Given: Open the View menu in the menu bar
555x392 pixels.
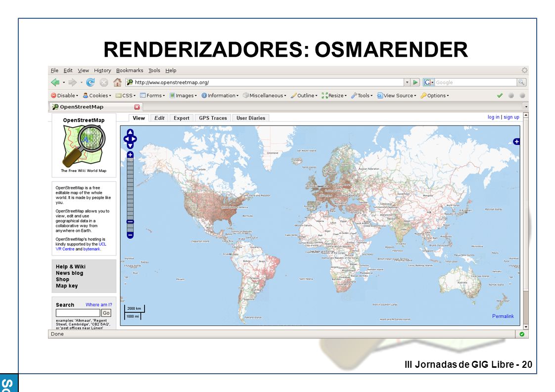Looking at the screenshot, I should pyautogui.click(x=83, y=70).
